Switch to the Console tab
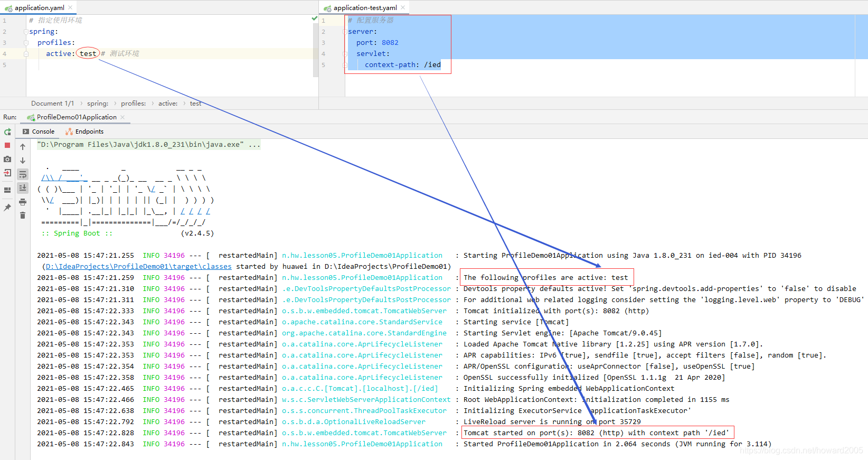The height and width of the screenshot is (460, 868). (39, 132)
